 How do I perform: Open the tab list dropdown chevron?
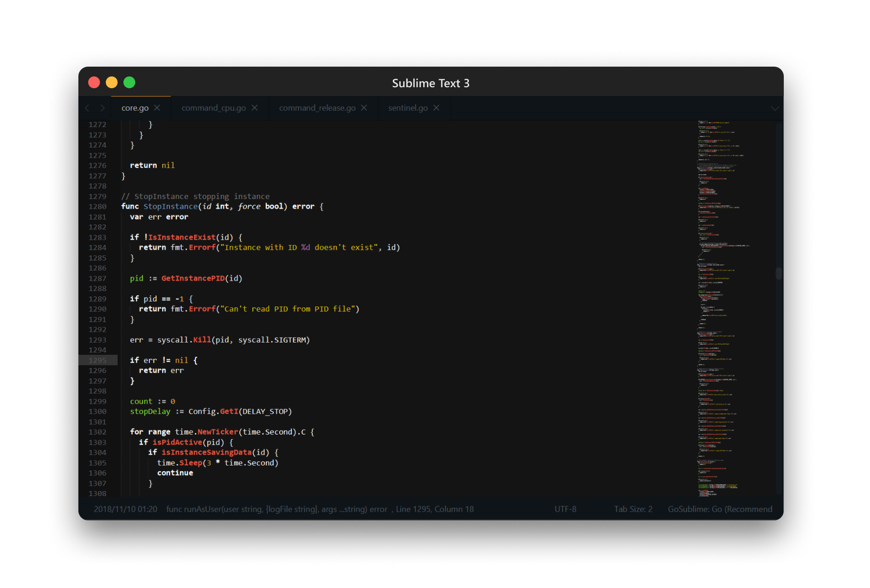click(774, 108)
